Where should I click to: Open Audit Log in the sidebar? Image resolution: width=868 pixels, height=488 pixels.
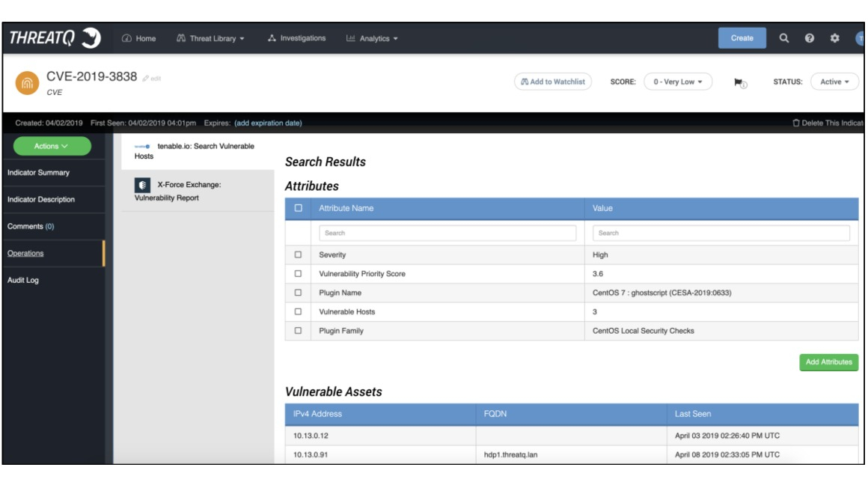54,280
